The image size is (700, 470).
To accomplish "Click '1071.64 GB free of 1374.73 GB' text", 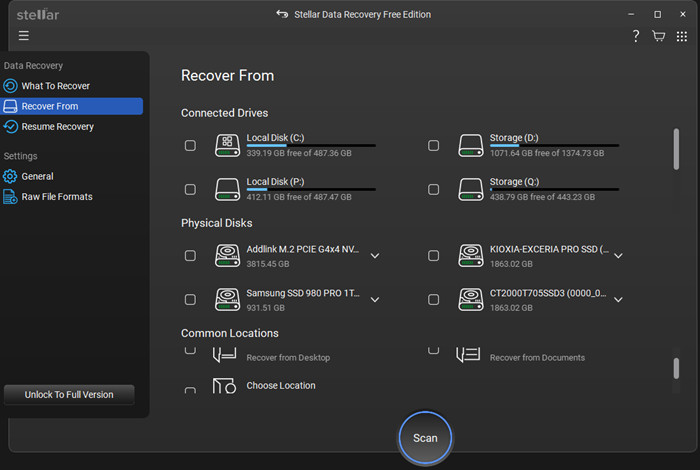I will (x=547, y=153).
